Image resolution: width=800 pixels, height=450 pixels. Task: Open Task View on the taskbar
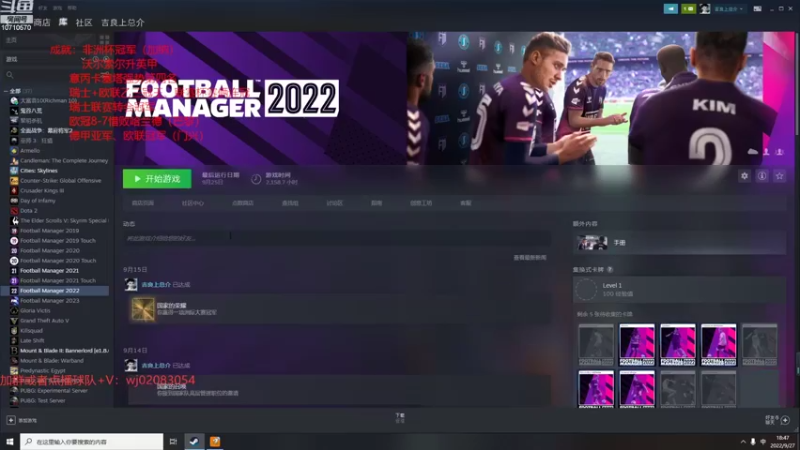coord(173,441)
